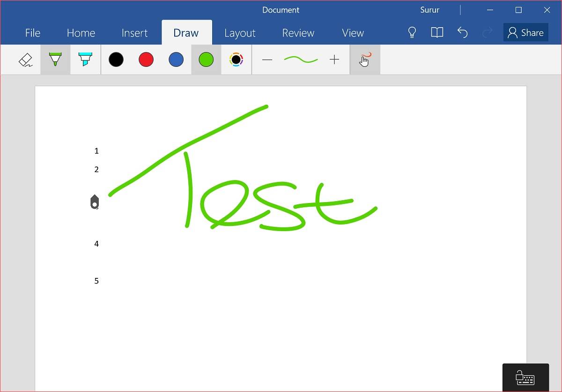Switch to the Layout tab
The image size is (562, 392).
240,33
